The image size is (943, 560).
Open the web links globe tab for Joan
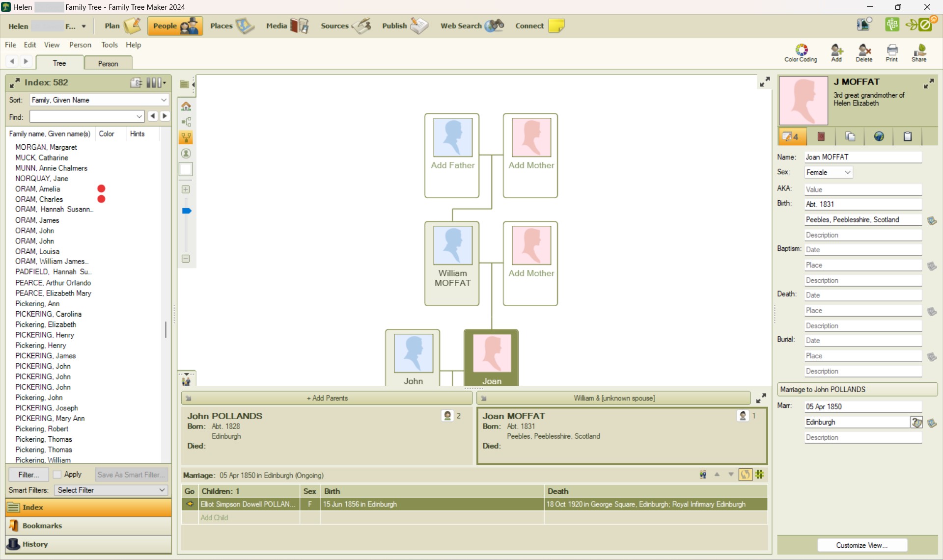click(x=879, y=136)
